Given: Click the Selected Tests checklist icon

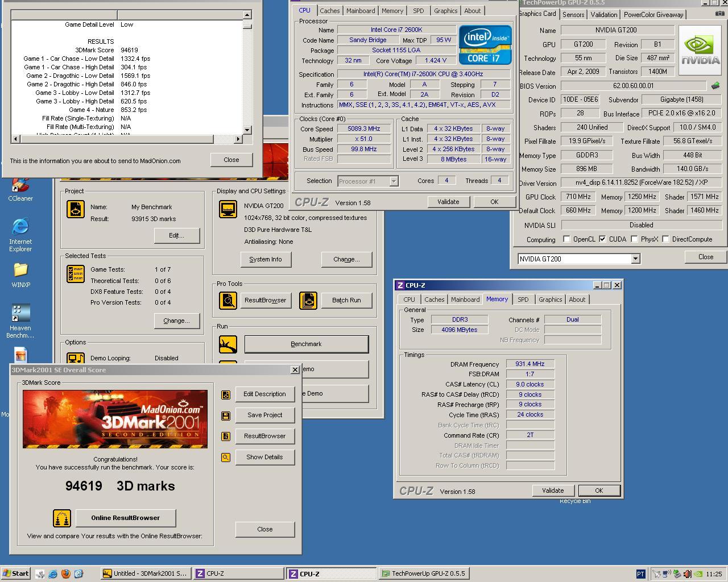Looking at the screenshot, I should [76, 274].
